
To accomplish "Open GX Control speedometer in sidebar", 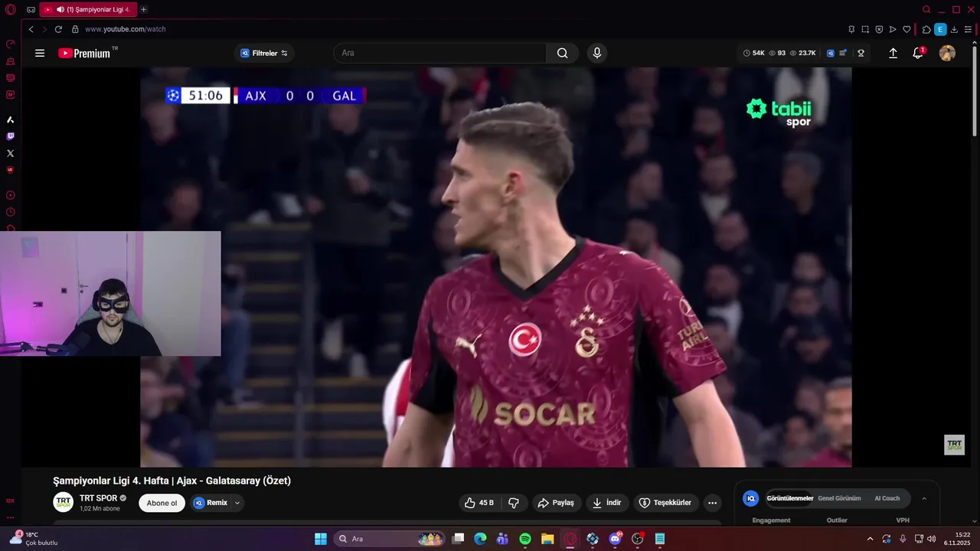I will coord(11,44).
